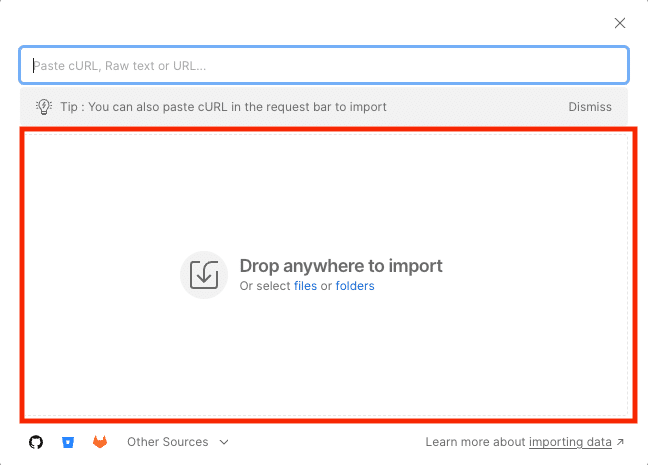Open the Other Sources dropdown label
This screenshot has height=465, width=648.
(x=167, y=442)
